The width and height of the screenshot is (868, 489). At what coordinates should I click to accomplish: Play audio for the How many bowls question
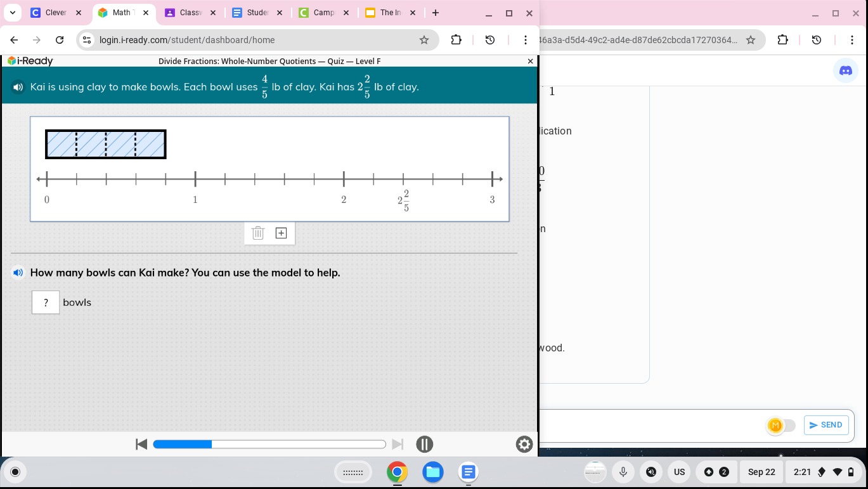coord(18,273)
